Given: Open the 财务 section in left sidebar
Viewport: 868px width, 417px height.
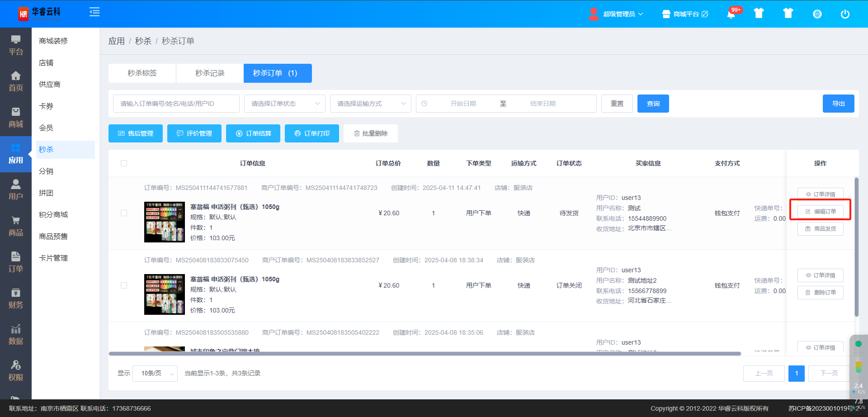Looking at the screenshot, I should (16, 299).
